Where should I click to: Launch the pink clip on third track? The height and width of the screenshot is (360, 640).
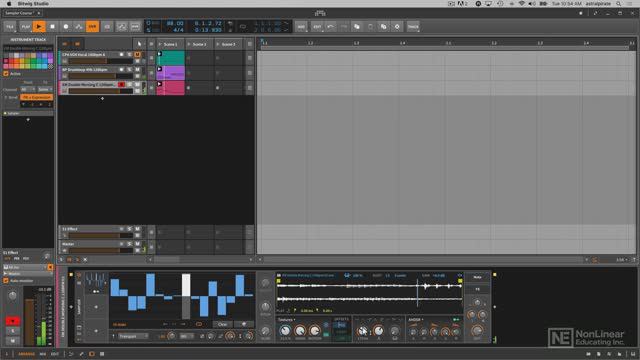pos(160,84)
